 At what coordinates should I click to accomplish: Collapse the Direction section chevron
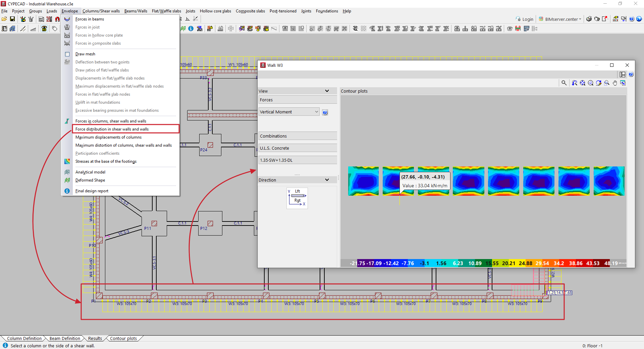click(327, 180)
